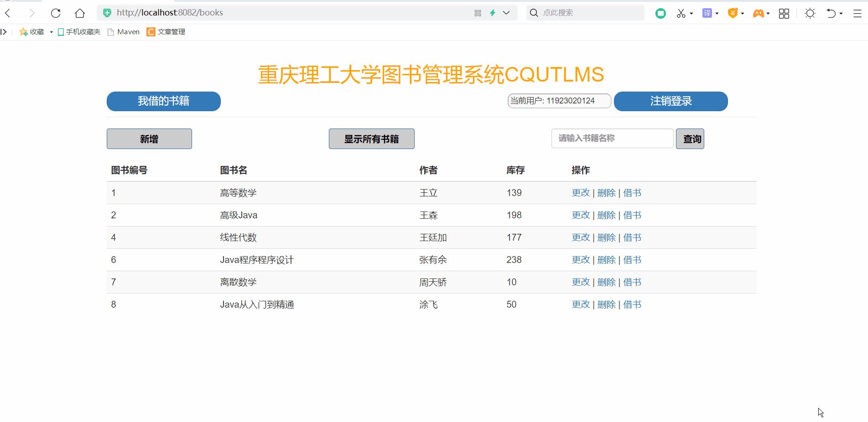Open the browser hamburger menu
Screen dimensions: 868x422
coord(858,14)
